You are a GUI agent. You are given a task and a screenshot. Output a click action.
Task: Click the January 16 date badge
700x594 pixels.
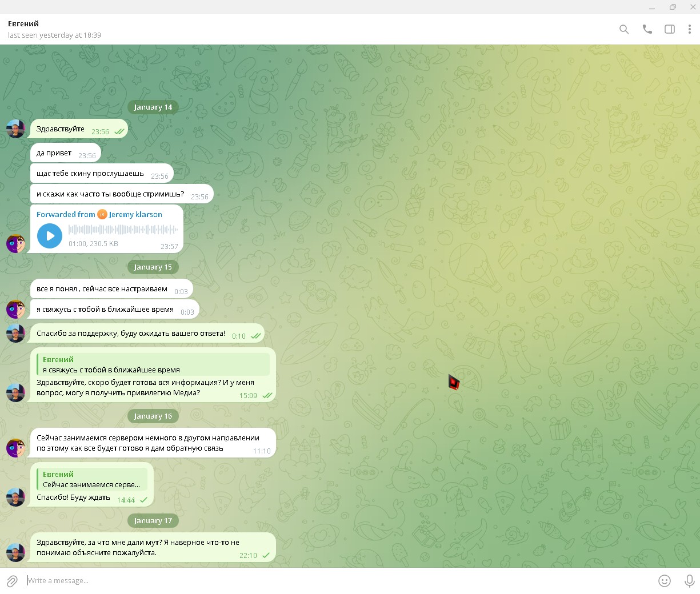click(x=153, y=416)
